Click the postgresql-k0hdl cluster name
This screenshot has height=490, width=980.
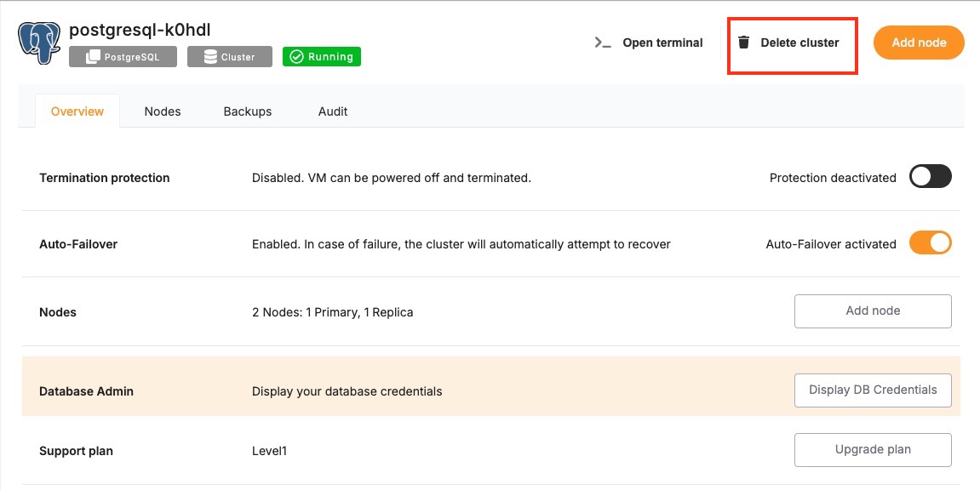point(140,31)
